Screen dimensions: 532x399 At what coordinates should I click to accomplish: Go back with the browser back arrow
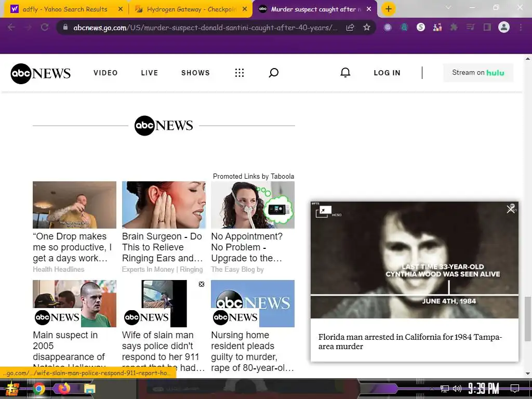point(11,27)
